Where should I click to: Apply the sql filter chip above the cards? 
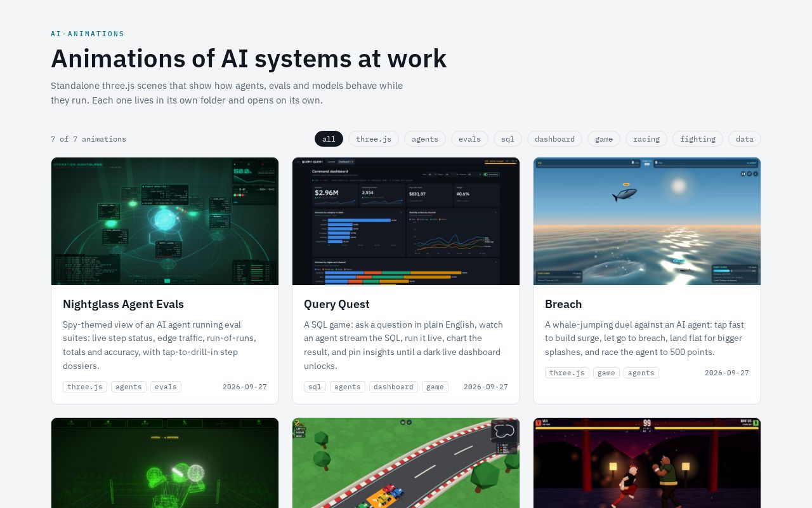pyautogui.click(x=507, y=139)
